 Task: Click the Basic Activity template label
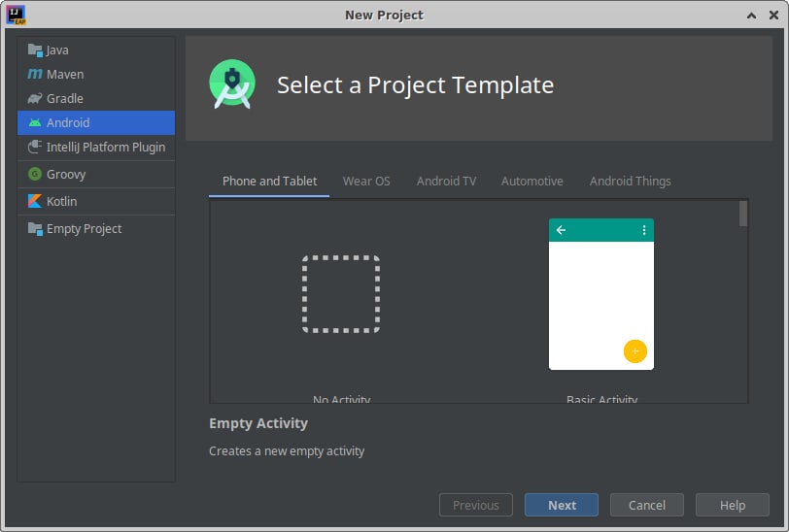click(x=601, y=399)
